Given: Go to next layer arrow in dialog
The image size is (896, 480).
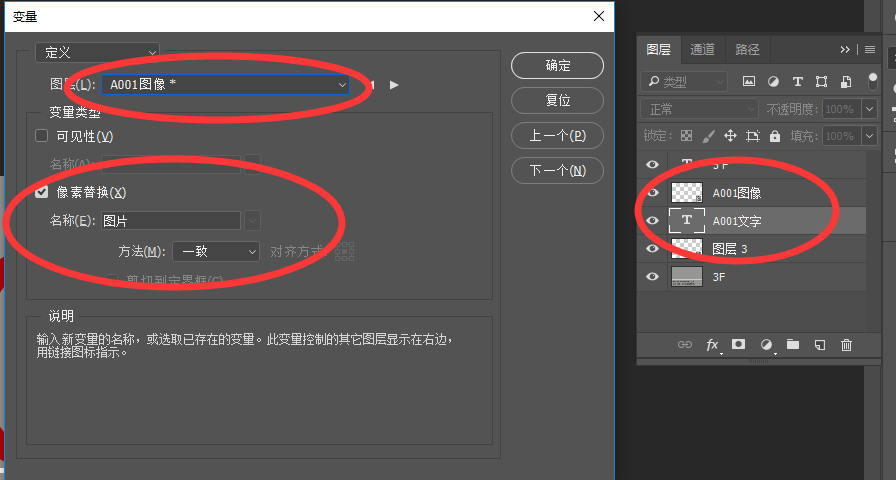Looking at the screenshot, I should [394, 85].
